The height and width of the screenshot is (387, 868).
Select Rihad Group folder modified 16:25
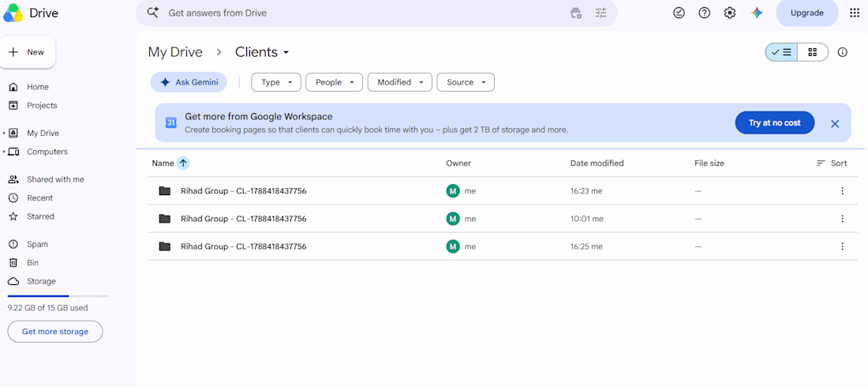pos(503,246)
